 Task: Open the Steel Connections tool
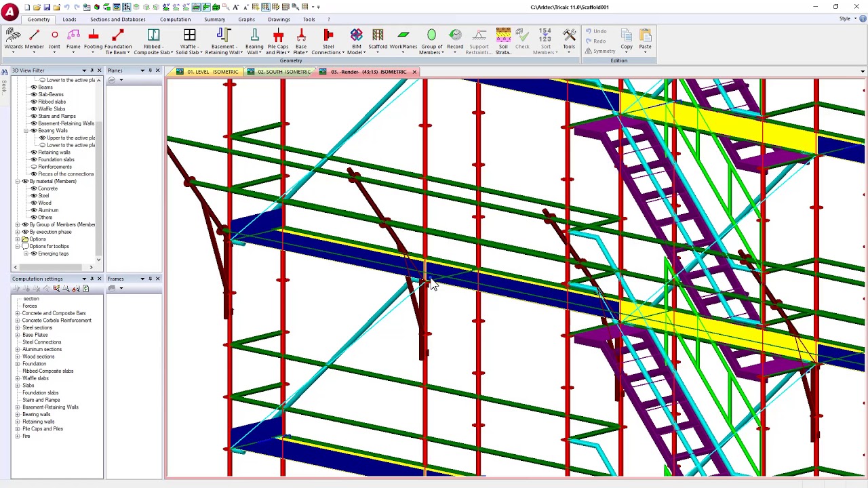328,41
